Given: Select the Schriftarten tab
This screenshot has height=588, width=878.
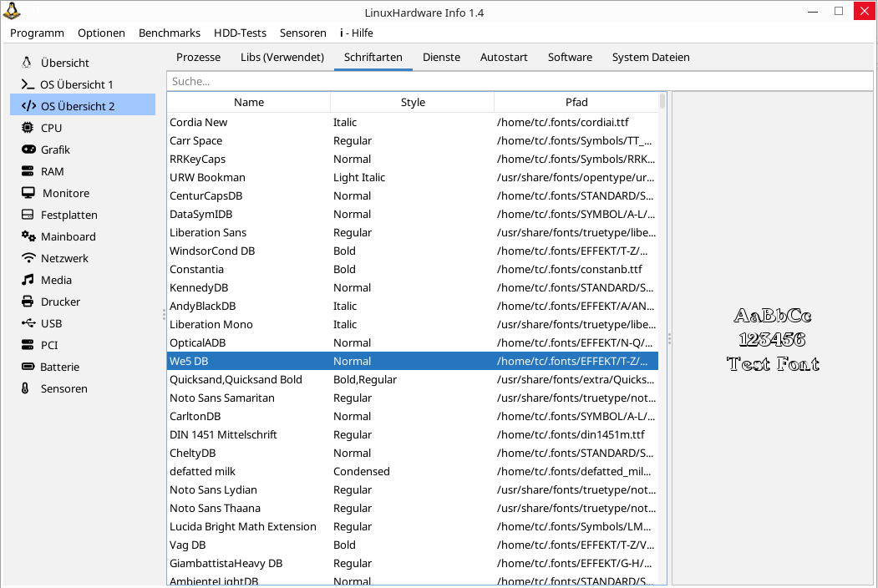Looking at the screenshot, I should [x=373, y=57].
